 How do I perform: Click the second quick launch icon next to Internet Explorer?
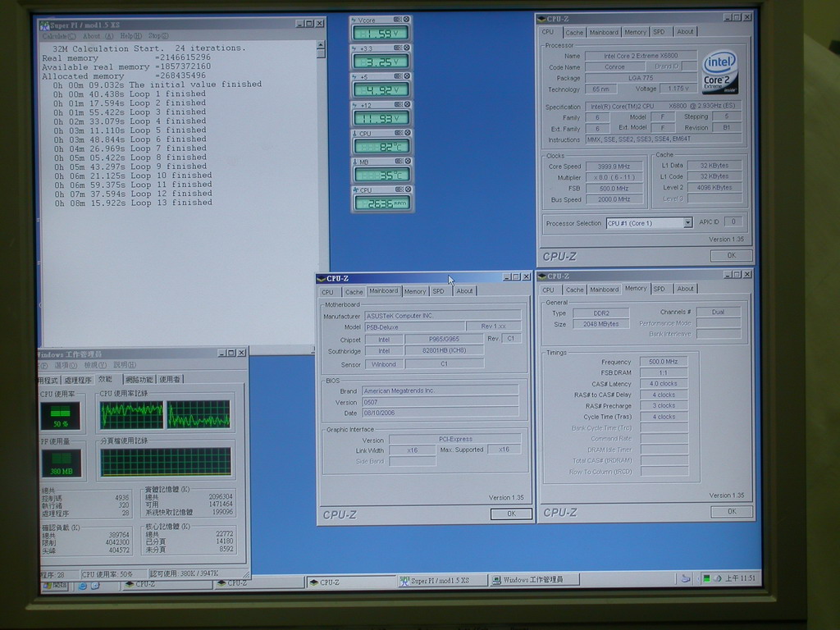(x=95, y=586)
